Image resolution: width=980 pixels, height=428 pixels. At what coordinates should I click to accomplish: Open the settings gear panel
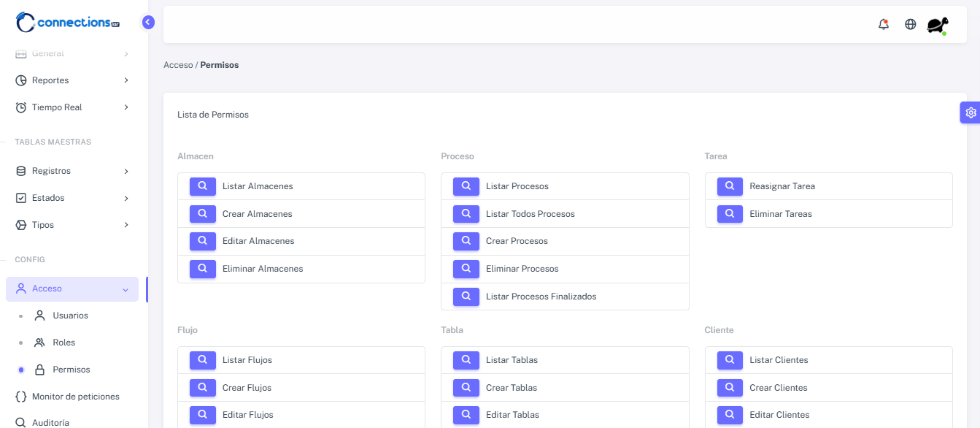click(x=970, y=112)
